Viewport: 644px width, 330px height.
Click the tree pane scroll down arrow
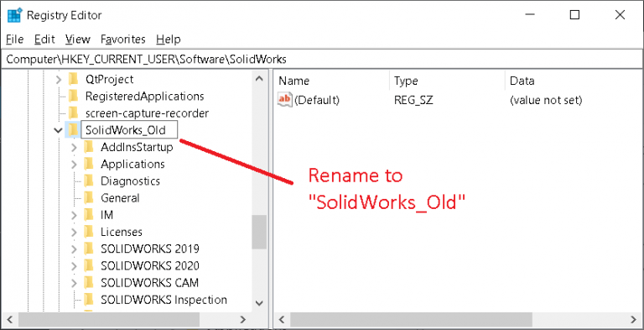click(x=259, y=303)
